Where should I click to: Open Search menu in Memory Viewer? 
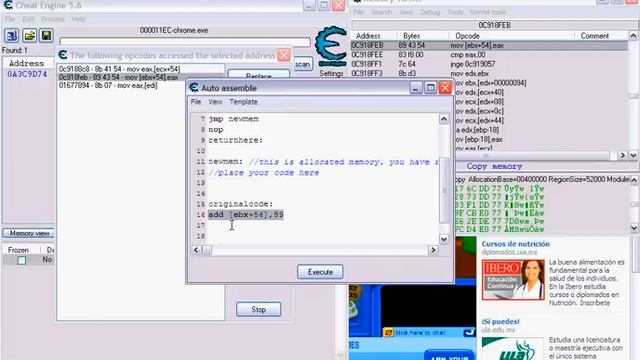pyautogui.click(x=381, y=12)
